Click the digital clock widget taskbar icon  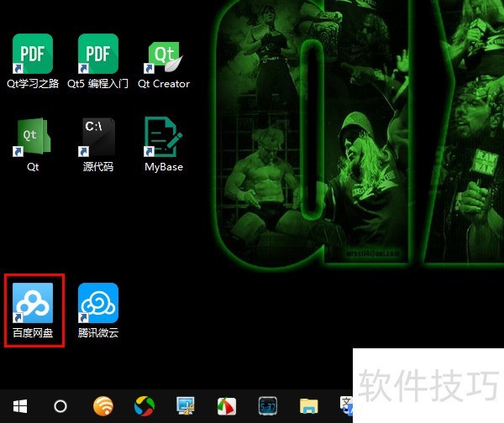point(268,406)
